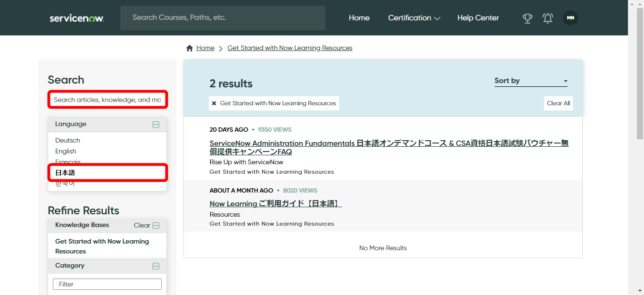644x295 pixels.
Task: Select the Deutsch language filter
Action: coord(67,140)
